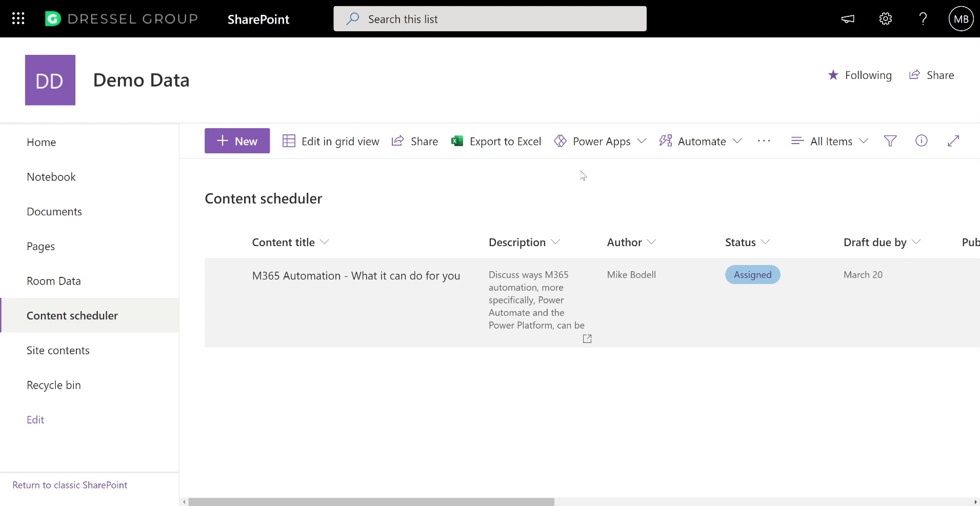Open SharePoint settings gear

[886, 18]
